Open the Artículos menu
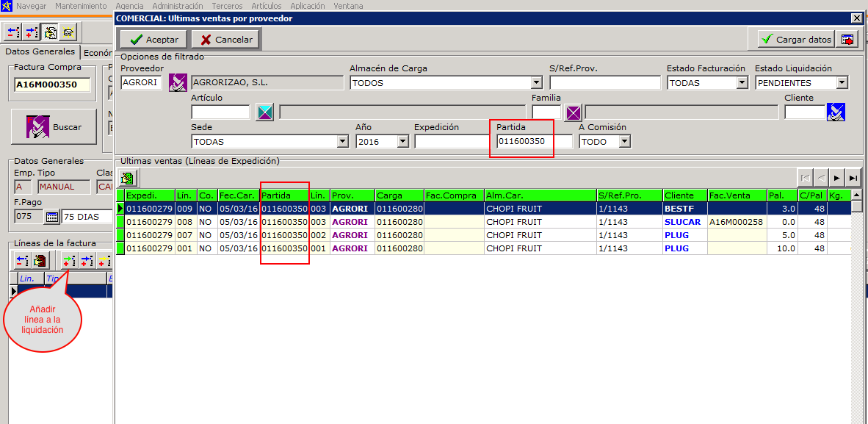868x424 pixels. coord(266,6)
